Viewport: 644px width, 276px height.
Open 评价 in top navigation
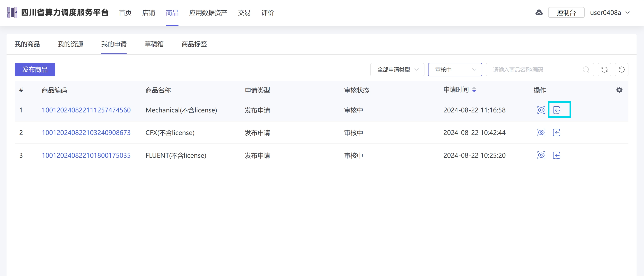pos(267,13)
